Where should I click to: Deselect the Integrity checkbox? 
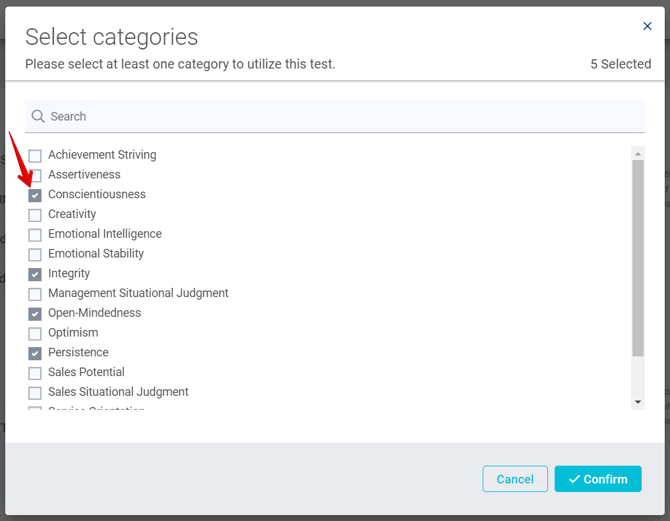click(x=35, y=274)
